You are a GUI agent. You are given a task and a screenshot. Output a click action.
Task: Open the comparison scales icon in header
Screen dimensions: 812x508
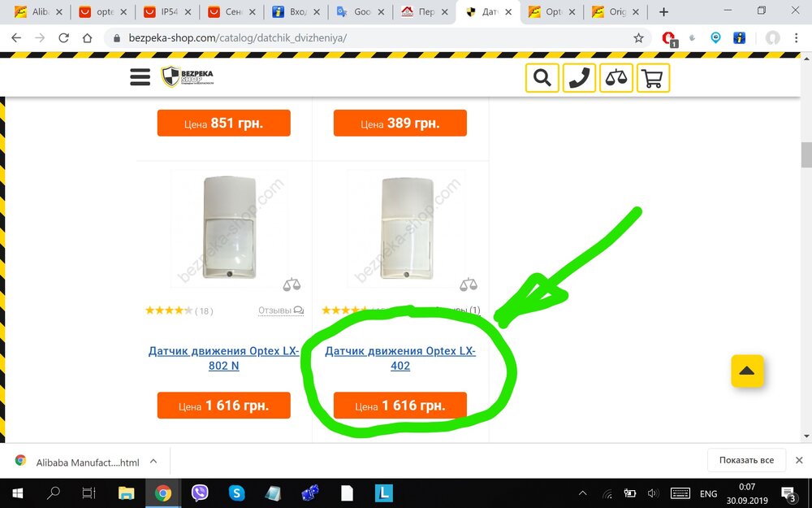click(x=615, y=78)
